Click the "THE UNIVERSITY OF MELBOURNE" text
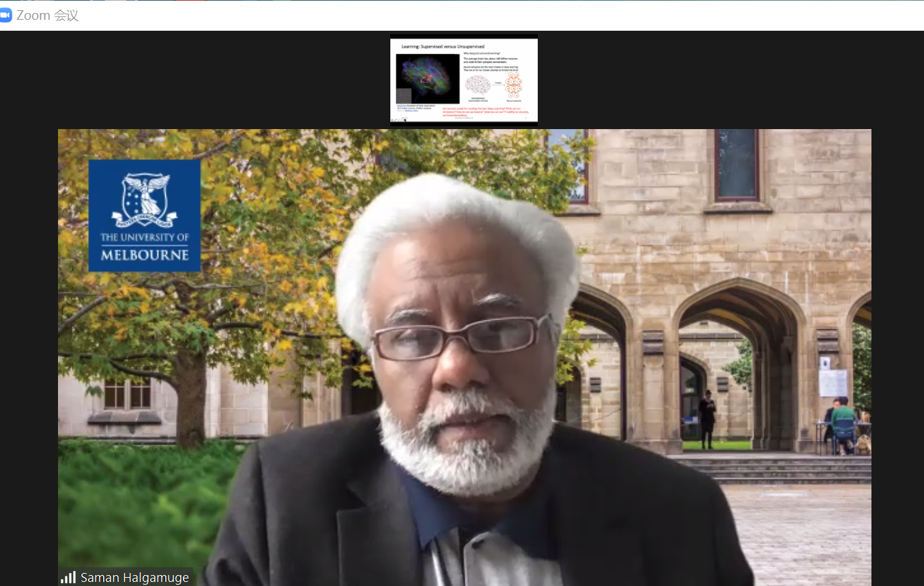 click(x=145, y=246)
